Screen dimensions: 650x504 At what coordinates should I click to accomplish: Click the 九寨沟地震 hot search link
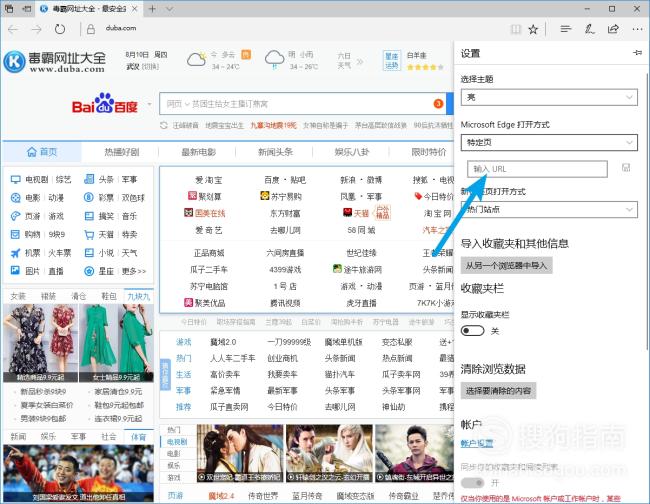(273, 125)
